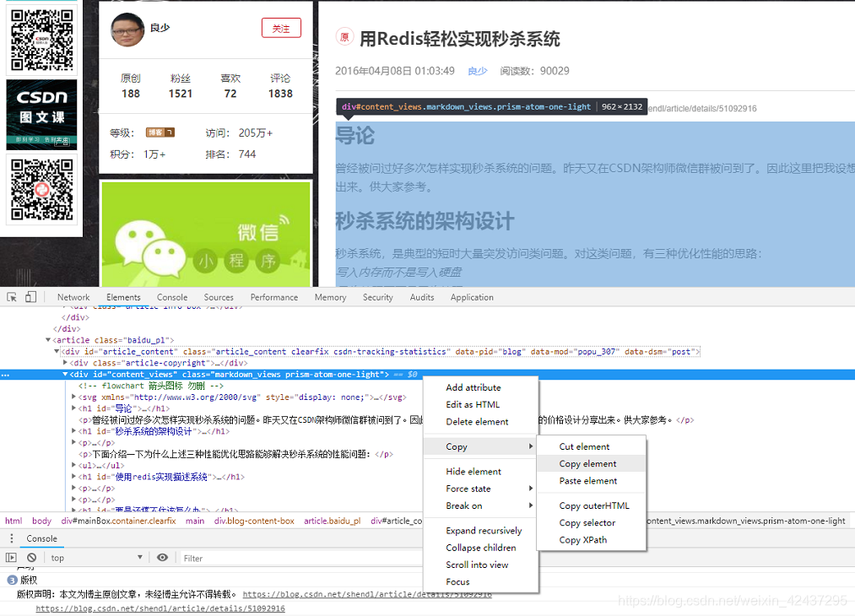Click the author avatar of 良少
The image size is (855, 616).
(127, 30)
